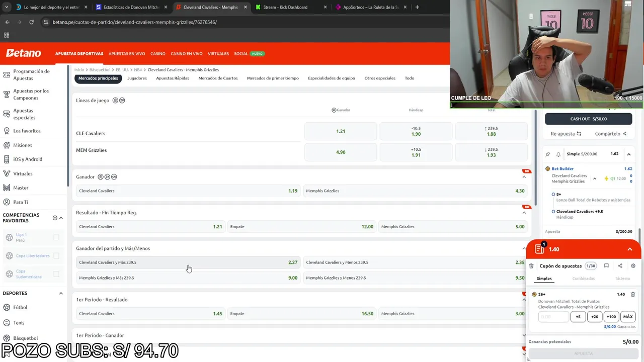Share the Cupón de apuestas
This screenshot has height=362, width=644.
pos(620,266)
